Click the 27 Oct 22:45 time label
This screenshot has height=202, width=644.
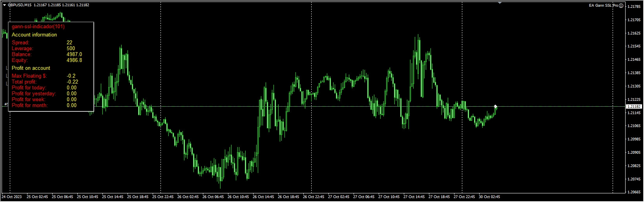(x=464, y=197)
